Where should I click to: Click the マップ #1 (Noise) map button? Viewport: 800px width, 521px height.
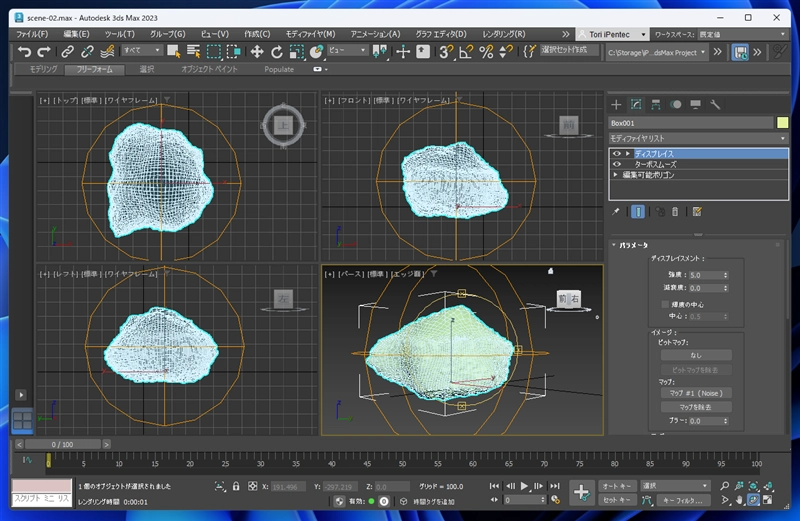pos(696,393)
